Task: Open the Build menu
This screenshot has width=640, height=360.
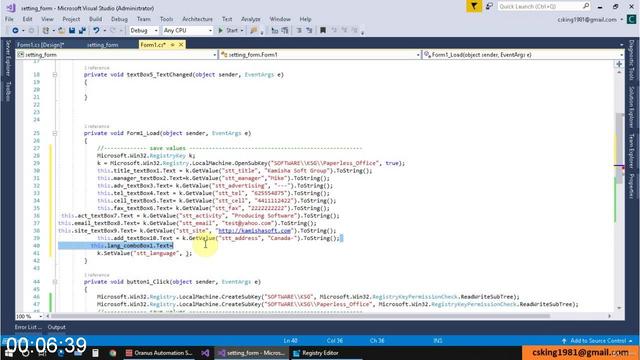Action: point(96,19)
